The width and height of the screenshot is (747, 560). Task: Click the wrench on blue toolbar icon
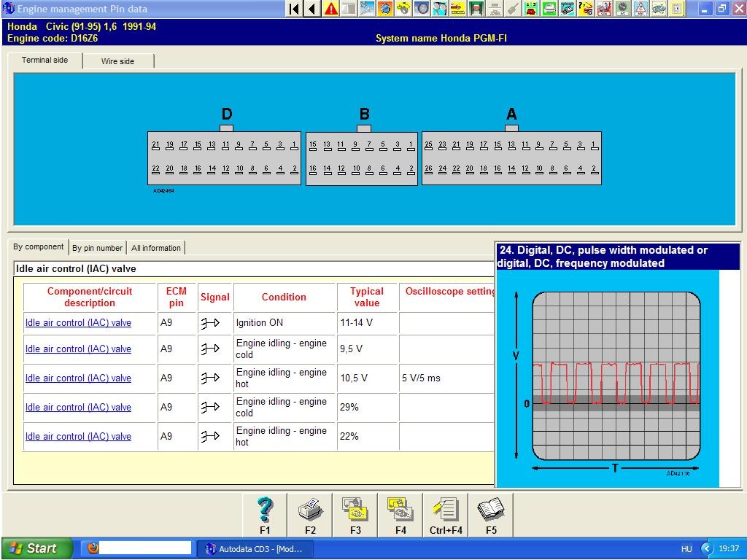[x=367, y=9]
